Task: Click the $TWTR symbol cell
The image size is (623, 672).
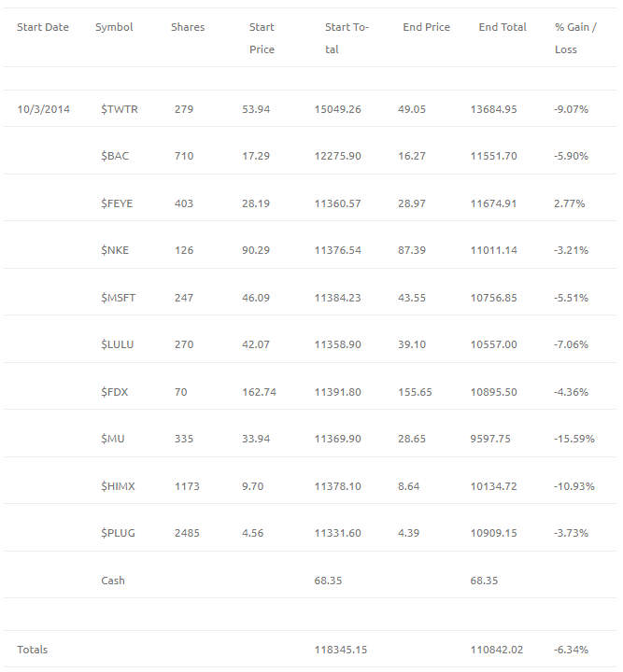Action: click(120, 109)
